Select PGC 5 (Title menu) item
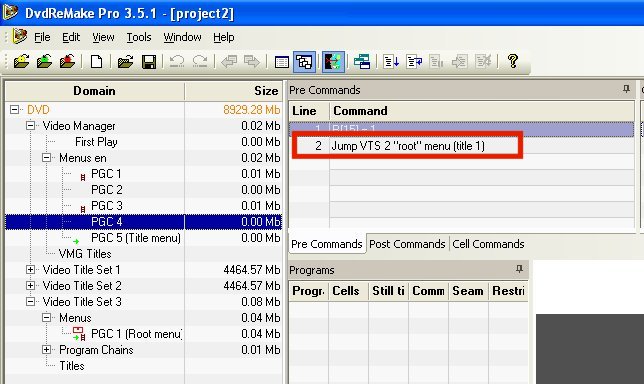This screenshot has height=384, width=644. point(136,238)
